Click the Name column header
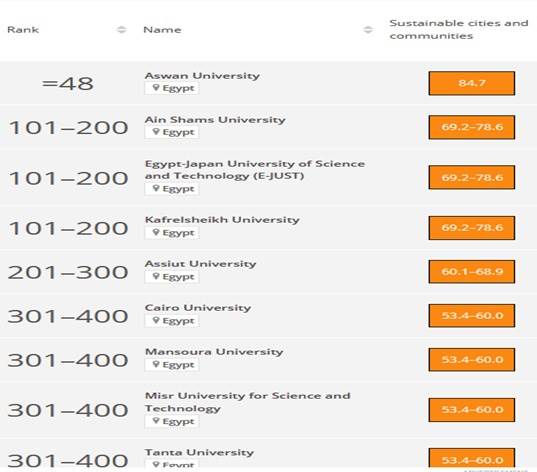This screenshot has width=537, height=472. [x=162, y=30]
